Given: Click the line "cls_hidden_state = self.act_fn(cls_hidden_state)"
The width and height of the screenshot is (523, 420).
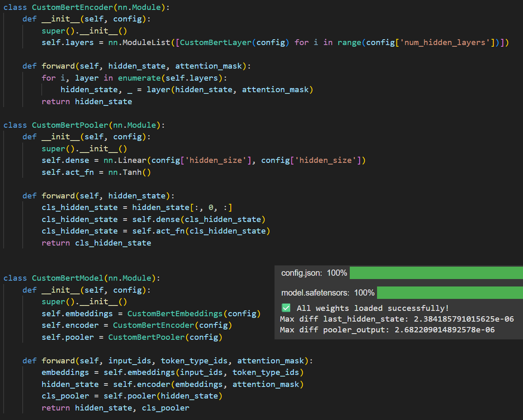Looking at the screenshot, I should coord(156,231).
